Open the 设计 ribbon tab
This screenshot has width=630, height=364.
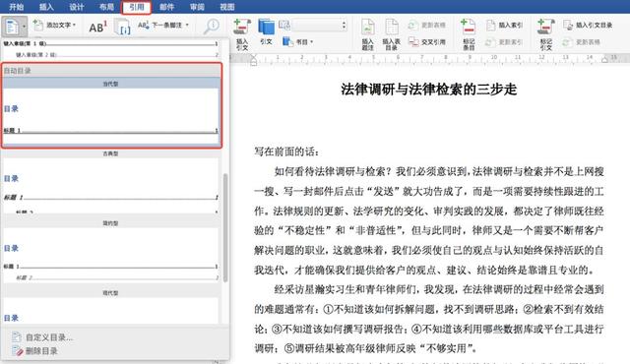77,7
